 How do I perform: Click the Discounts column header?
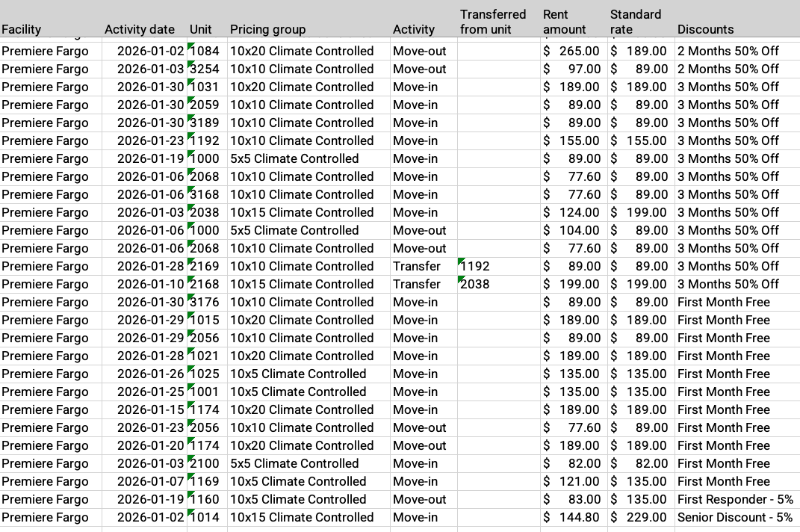[x=705, y=30]
